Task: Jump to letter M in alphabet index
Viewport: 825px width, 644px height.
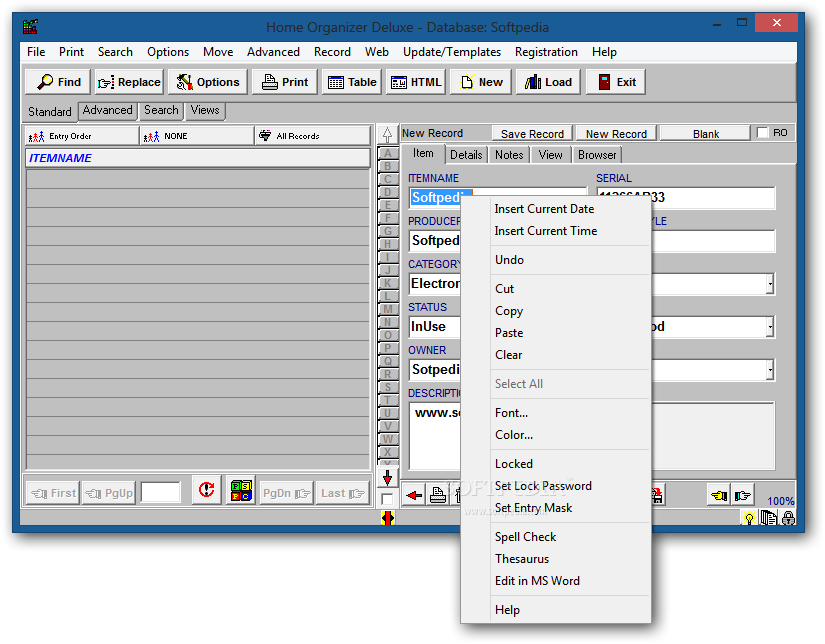Action: tap(388, 309)
